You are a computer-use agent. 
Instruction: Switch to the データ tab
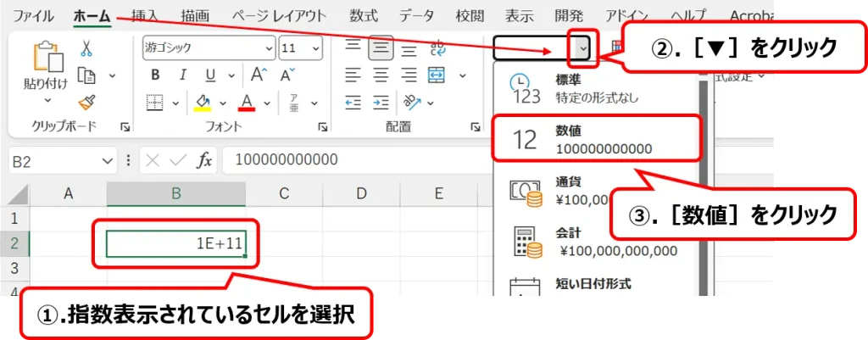click(x=417, y=15)
